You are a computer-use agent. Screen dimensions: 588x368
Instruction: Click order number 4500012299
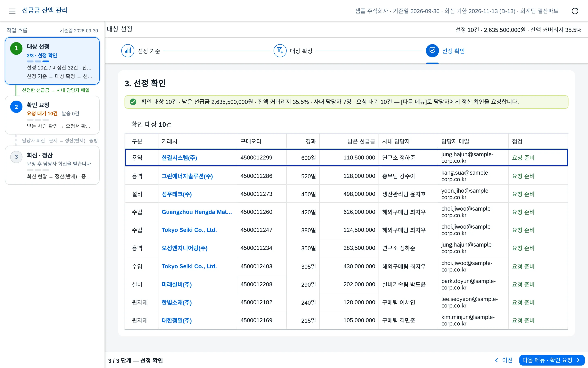(256, 158)
